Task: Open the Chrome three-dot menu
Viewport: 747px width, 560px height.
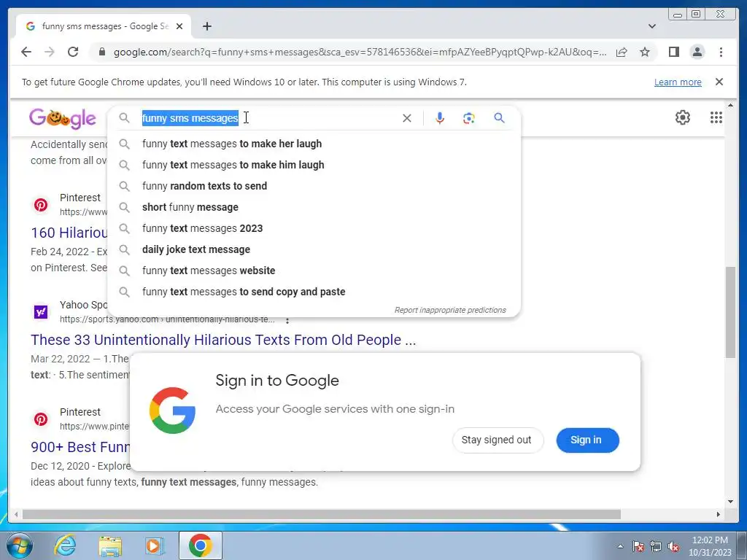Action: [721, 52]
